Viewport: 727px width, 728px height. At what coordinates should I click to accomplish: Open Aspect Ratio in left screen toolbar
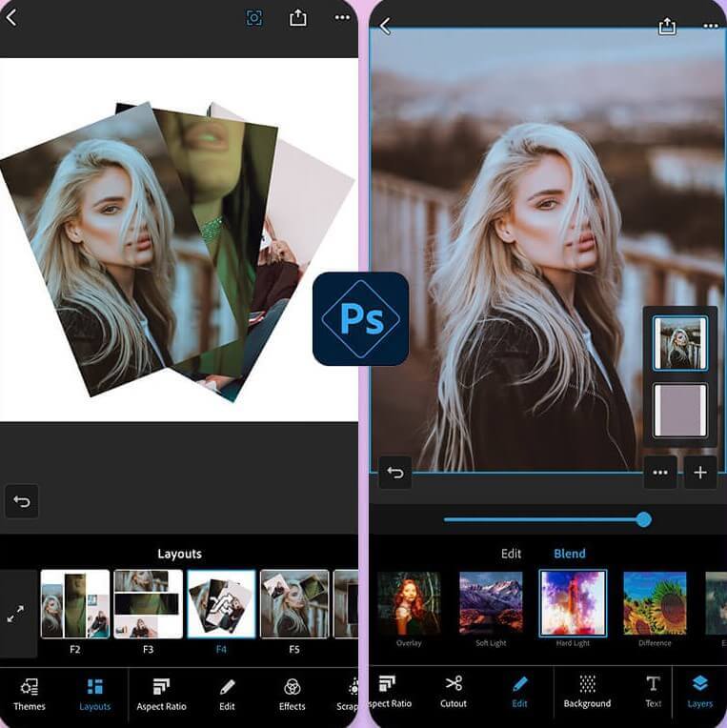point(161,695)
